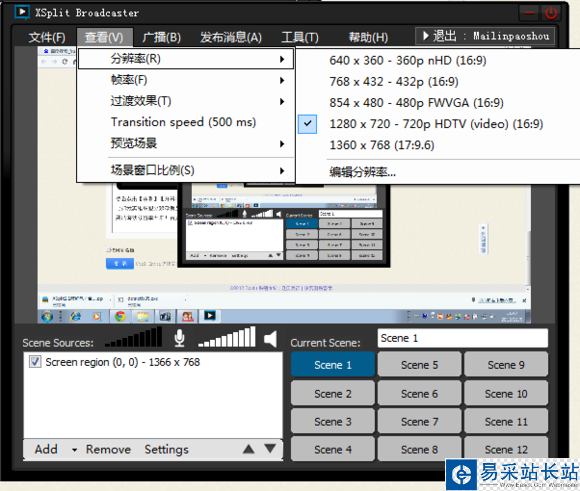This screenshot has width=580, height=491.
Task: Click 退出 : Mailinpaoshou logout button
Action: click(485, 36)
